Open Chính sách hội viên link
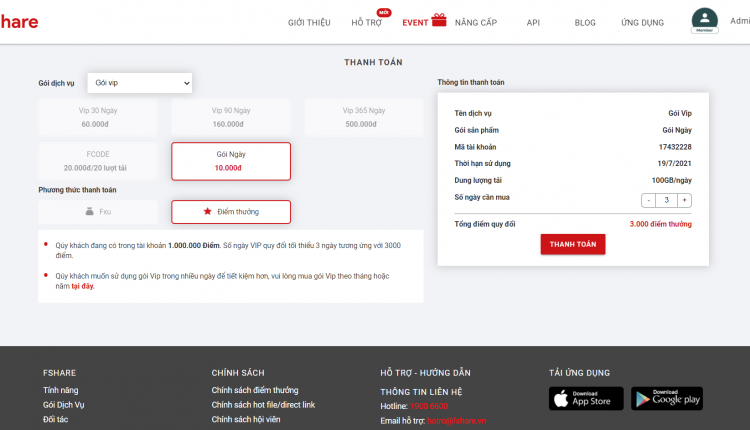This screenshot has height=430, width=750. point(246,419)
